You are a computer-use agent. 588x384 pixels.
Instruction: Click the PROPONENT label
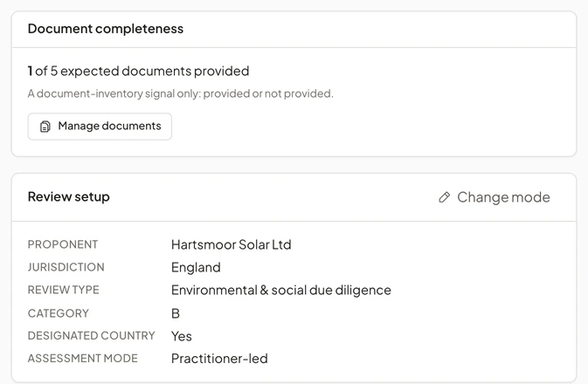tap(63, 244)
